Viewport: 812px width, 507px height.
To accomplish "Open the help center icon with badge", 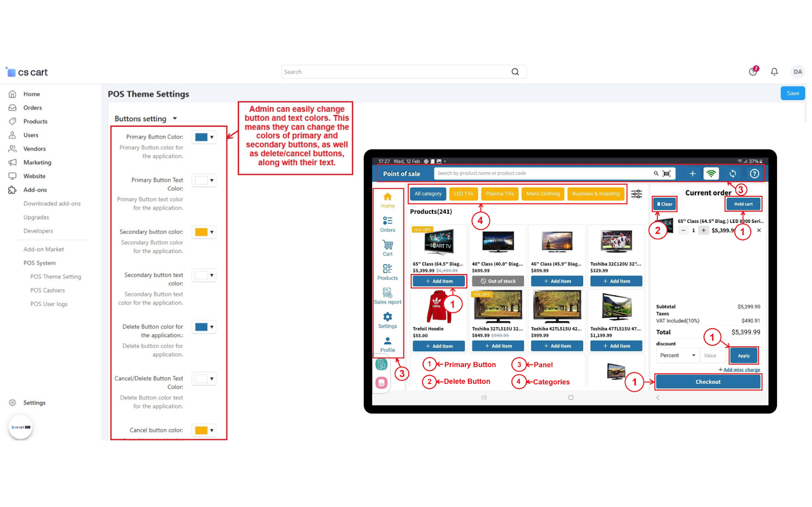I will tap(753, 72).
